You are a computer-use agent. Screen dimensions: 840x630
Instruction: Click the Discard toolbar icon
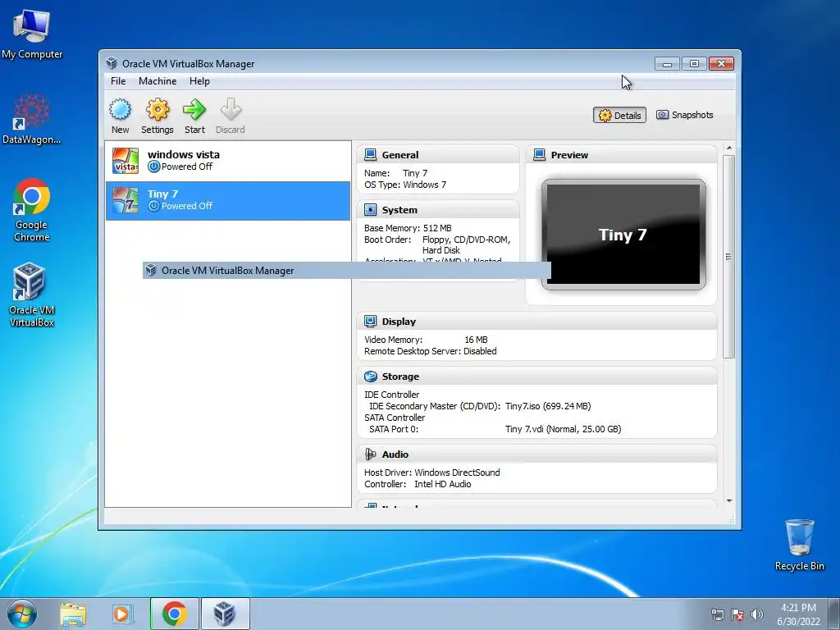pyautogui.click(x=231, y=110)
